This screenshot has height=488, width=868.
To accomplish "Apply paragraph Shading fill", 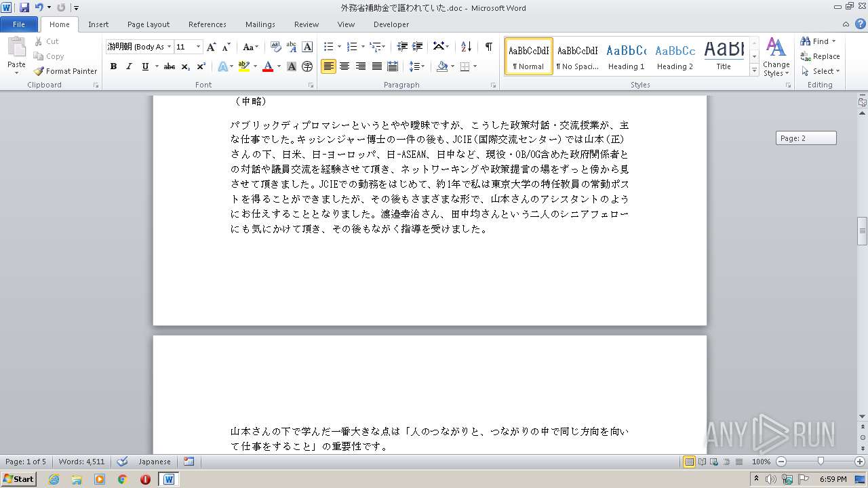I will pyautogui.click(x=442, y=66).
